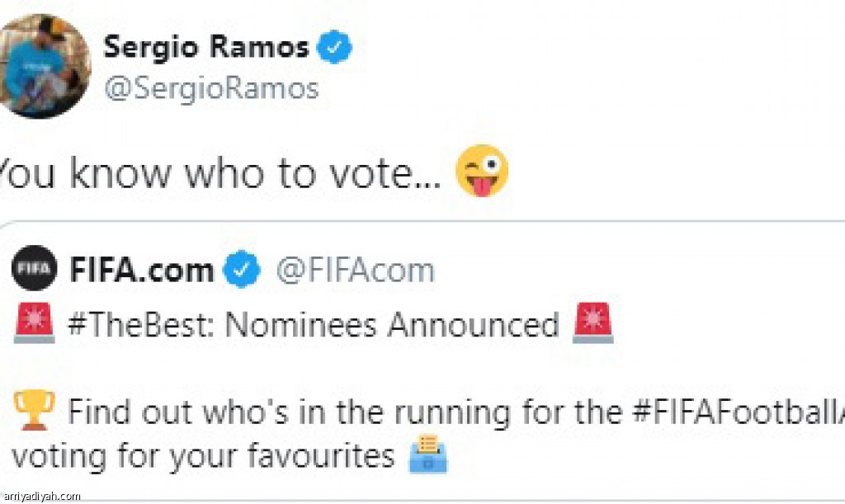Click the verified badge next to FIFA.com
845x504 pixels.
pyautogui.click(x=244, y=270)
